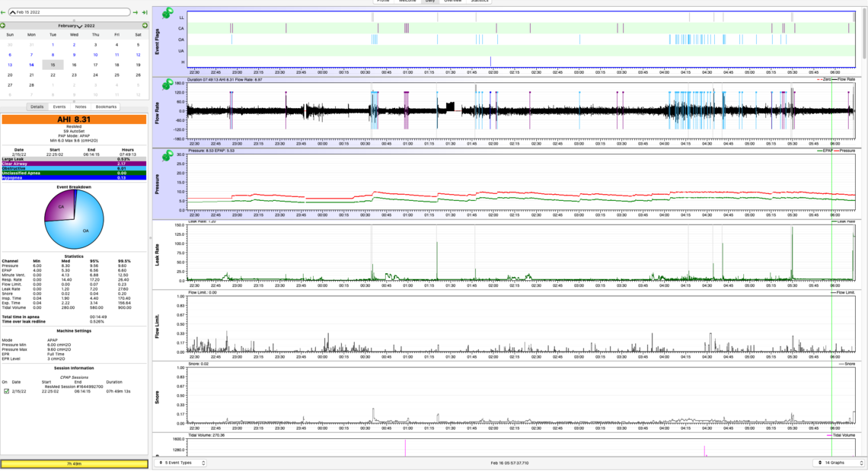Image resolution: width=868 pixels, height=471 pixels.
Task: Open the Notes tab
Action: click(x=81, y=107)
